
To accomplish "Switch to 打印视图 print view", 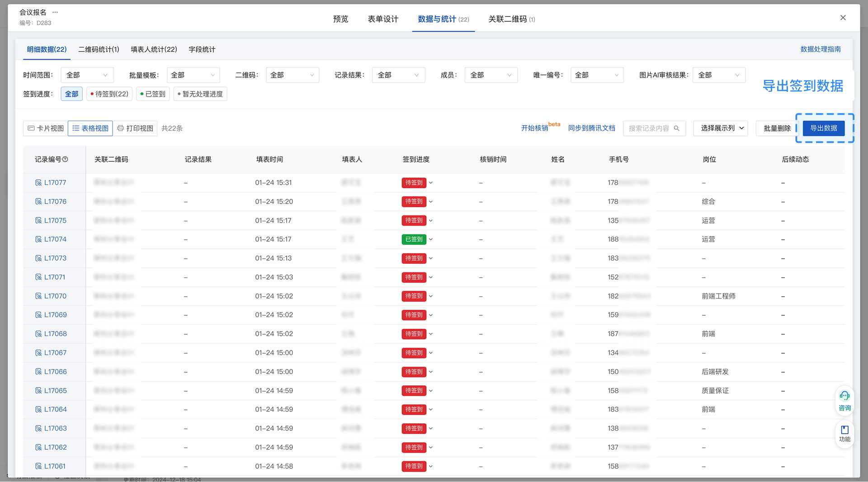I will tap(135, 128).
